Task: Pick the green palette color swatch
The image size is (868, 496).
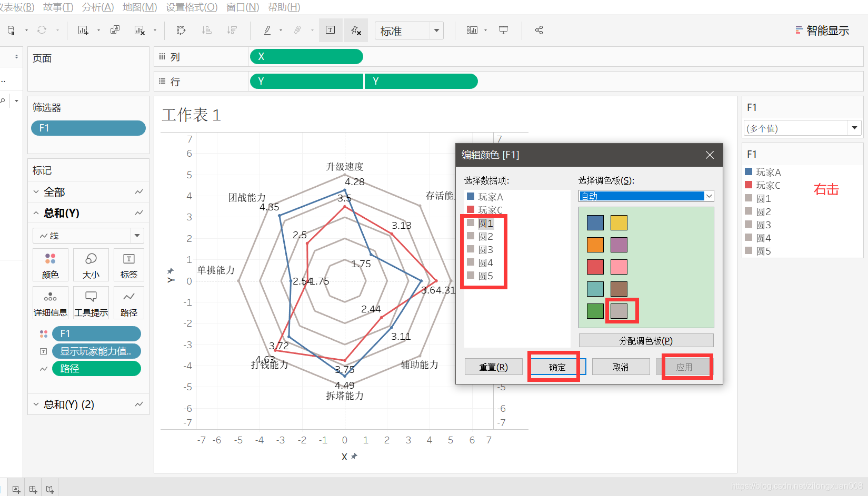Action: [x=595, y=311]
